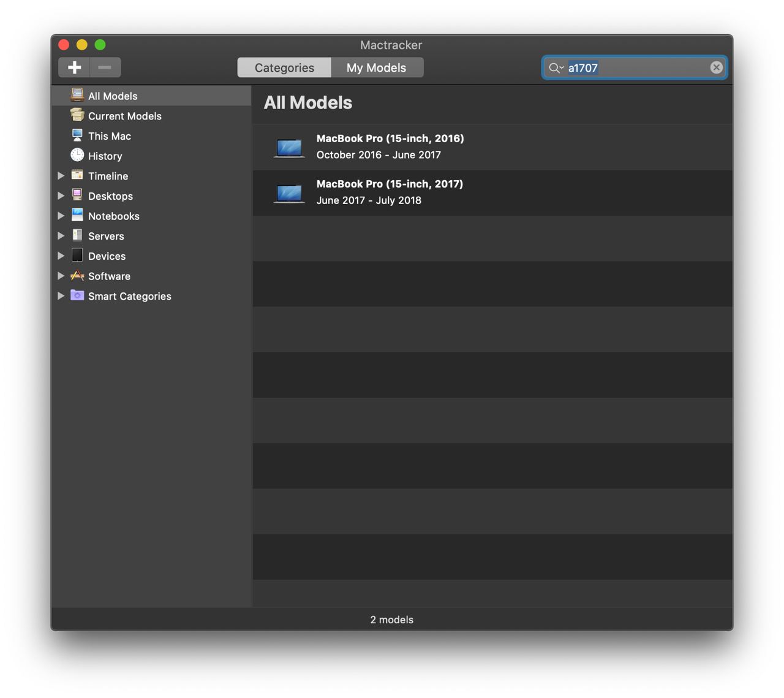Select All Models in the sidebar
The height and width of the screenshot is (698, 784).
click(x=151, y=96)
